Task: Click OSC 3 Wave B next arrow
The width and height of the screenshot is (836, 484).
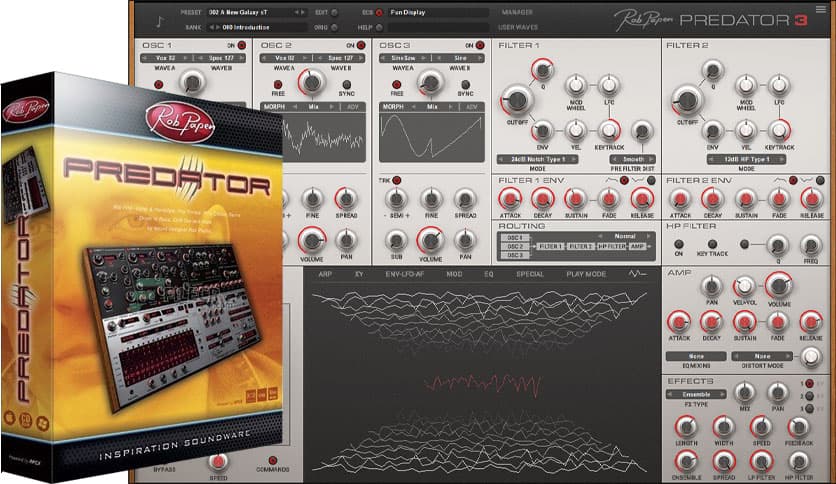Action: coord(480,58)
